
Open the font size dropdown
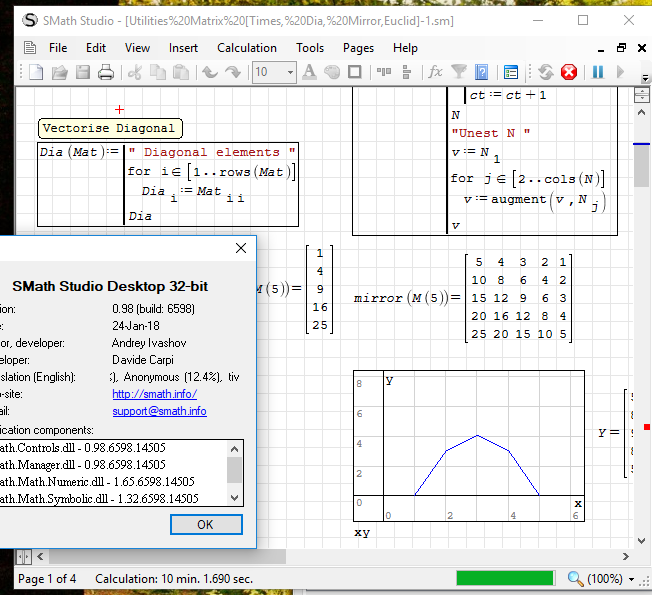click(x=290, y=72)
